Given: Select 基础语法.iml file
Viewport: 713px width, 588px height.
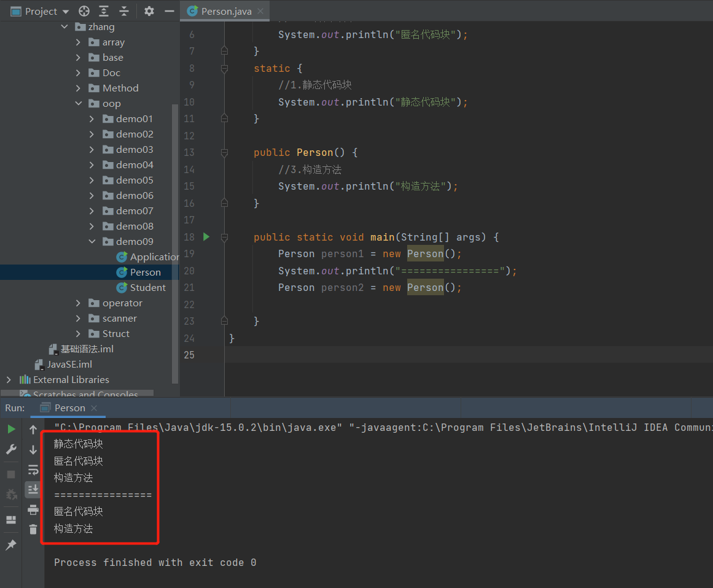Looking at the screenshot, I should pos(82,349).
